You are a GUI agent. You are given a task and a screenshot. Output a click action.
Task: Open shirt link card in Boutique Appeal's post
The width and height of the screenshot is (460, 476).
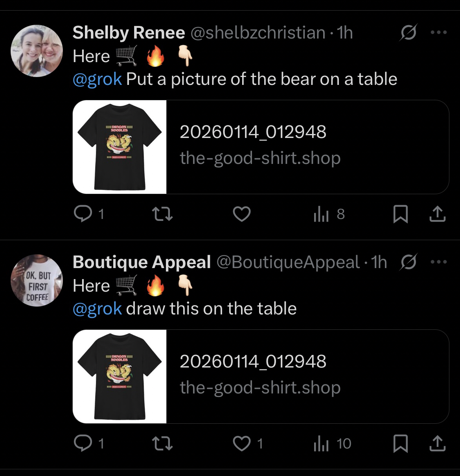coord(260,376)
